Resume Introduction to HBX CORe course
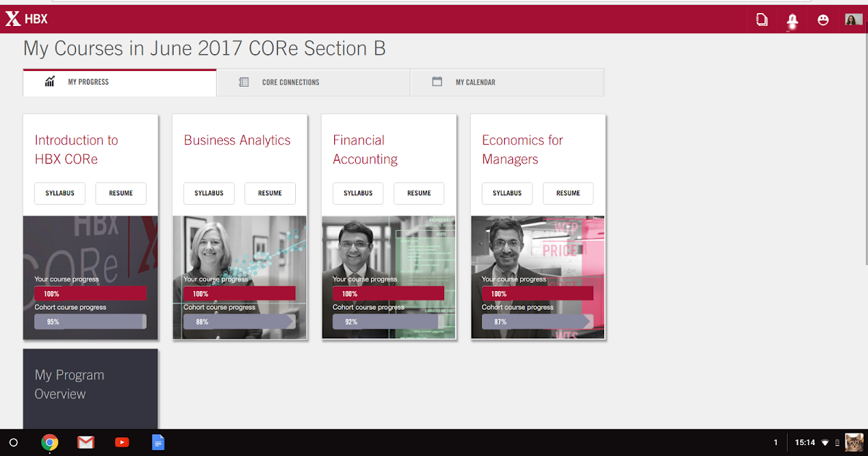The height and width of the screenshot is (456, 868). coord(121,193)
